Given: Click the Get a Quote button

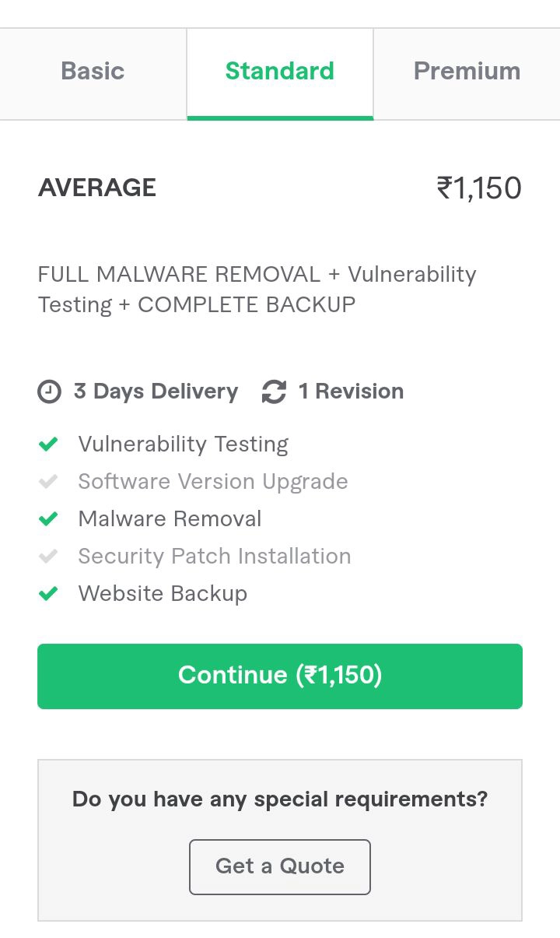Looking at the screenshot, I should (x=279, y=866).
